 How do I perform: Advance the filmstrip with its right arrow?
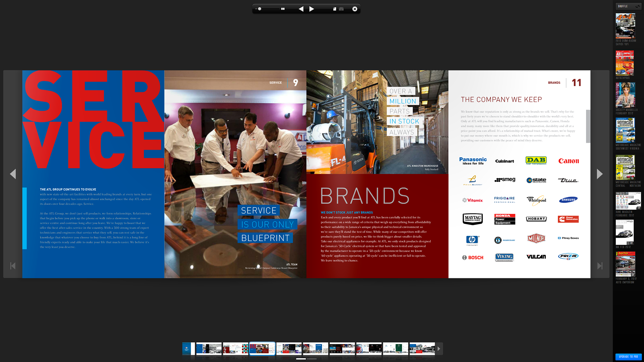click(x=439, y=349)
